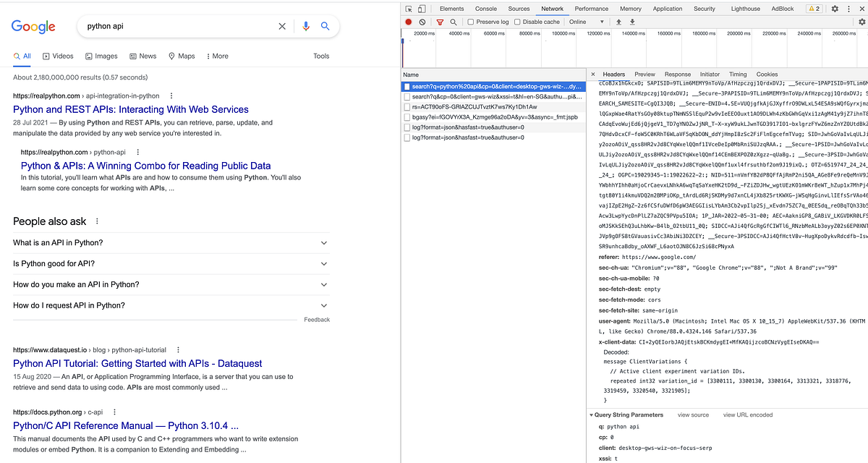
Task: Open options dots beside api-integration-in-python result
Action: (171, 95)
